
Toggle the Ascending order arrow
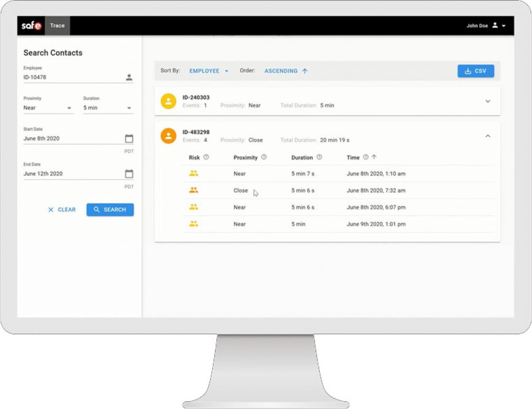(304, 71)
